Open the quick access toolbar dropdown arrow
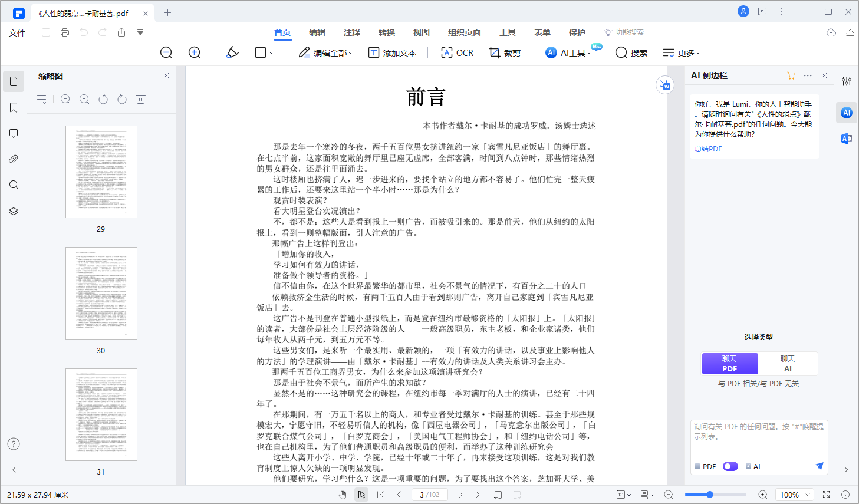The image size is (859, 504). (x=140, y=32)
